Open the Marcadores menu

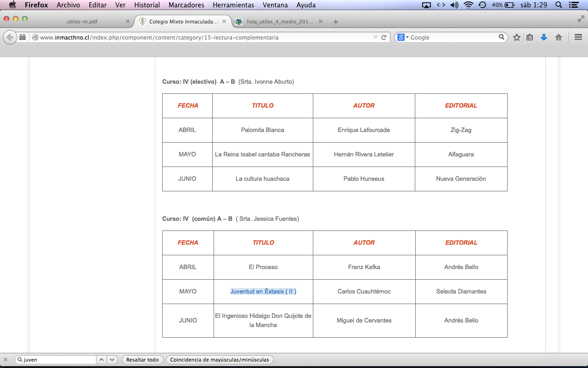(186, 5)
